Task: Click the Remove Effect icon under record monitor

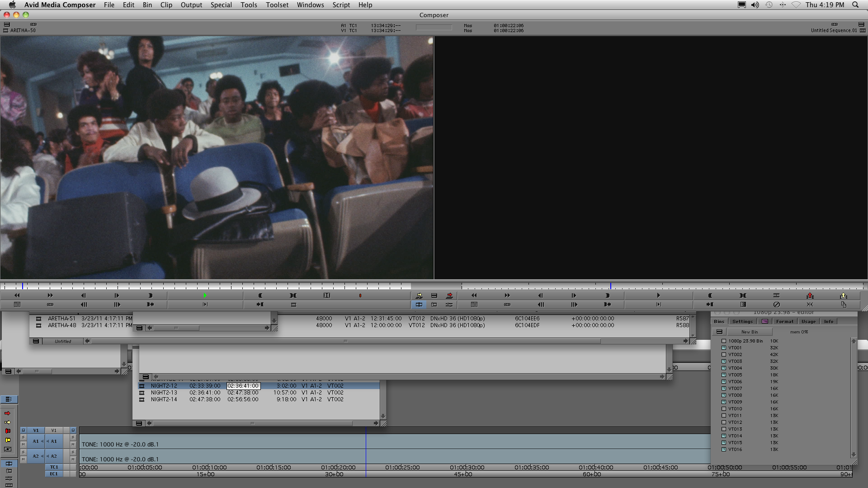Action: point(776,305)
